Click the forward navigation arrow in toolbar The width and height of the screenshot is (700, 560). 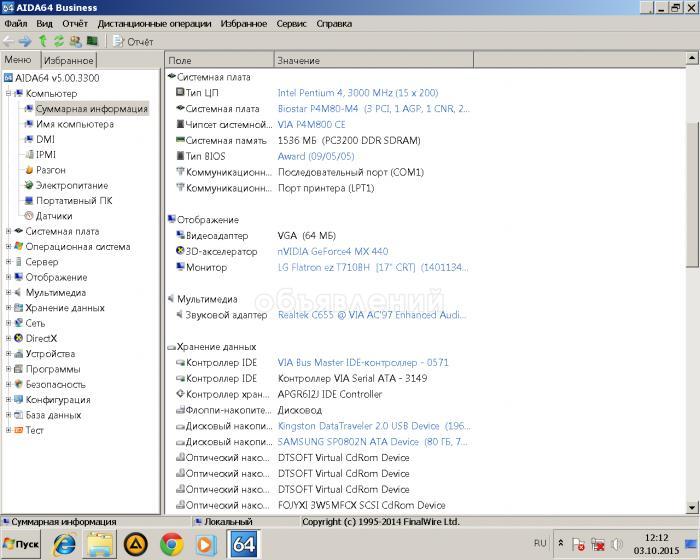(x=25, y=41)
